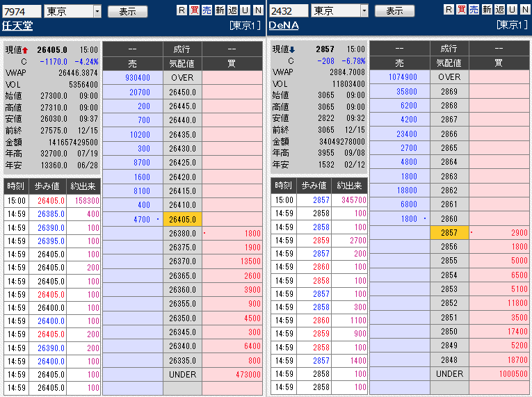
Task: Click the N icon in DeNA panel
Action: tap(525, 10)
